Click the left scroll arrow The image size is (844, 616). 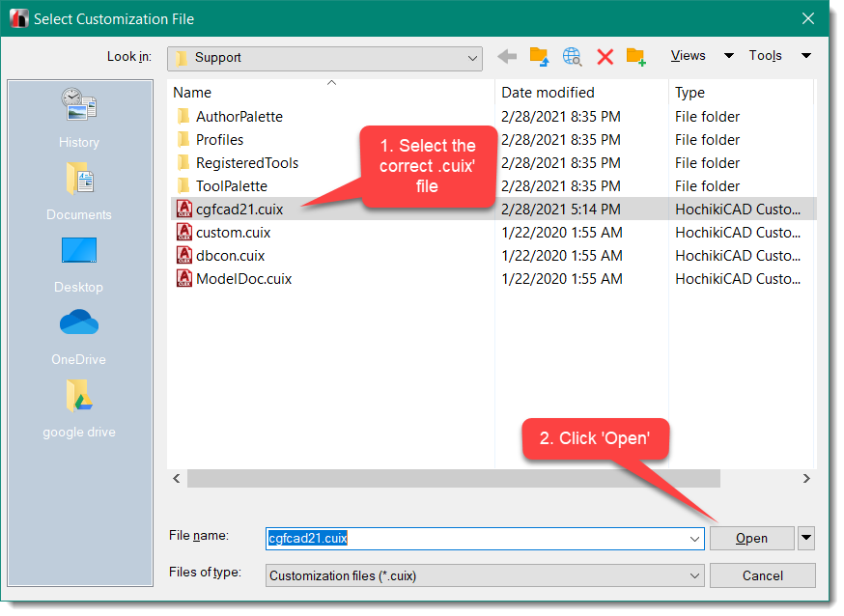177,478
